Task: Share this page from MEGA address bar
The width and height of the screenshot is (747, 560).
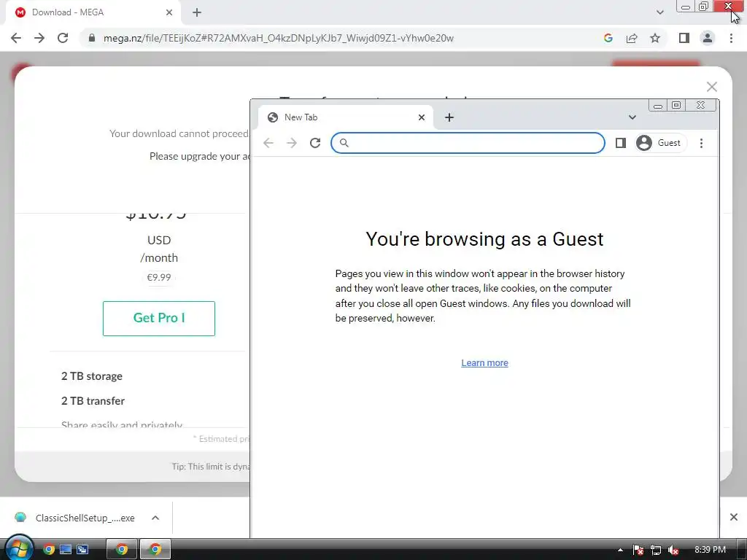Action: (632, 38)
